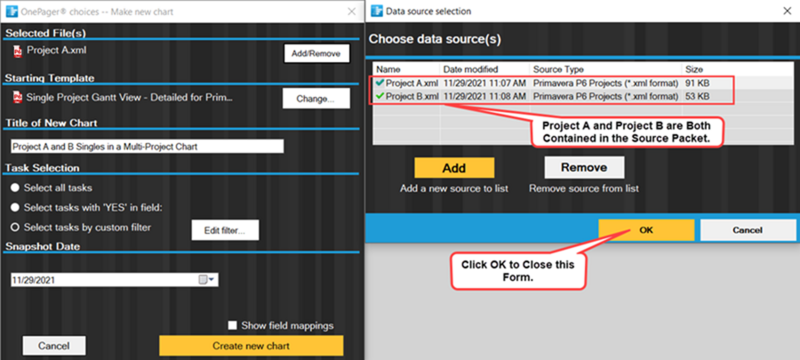This screenshot has height=360, width=800.
Task: Click Create new chart button
Action: pyautogui.click(x=251, y=346)
